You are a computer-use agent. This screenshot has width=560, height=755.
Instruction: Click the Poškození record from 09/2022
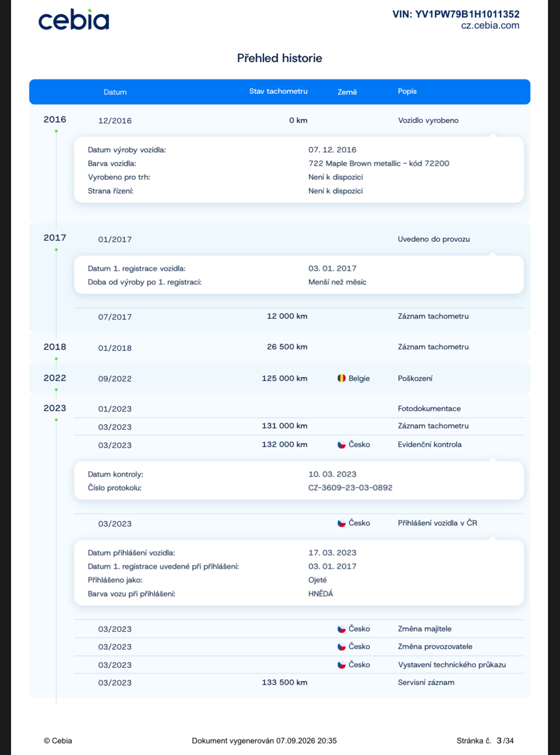415,378
